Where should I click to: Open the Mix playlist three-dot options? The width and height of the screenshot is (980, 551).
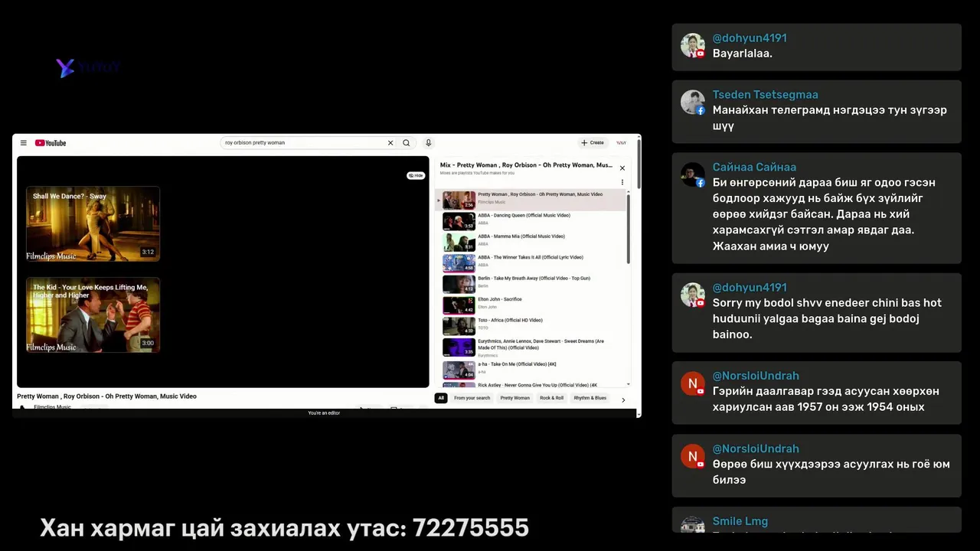click(622, 182)
